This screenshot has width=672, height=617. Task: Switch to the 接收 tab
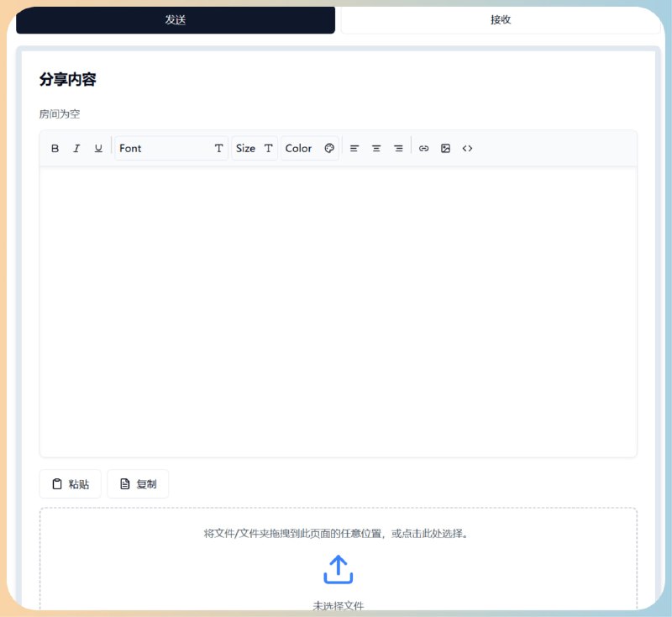pyautogui.click(x=500, y=19)
